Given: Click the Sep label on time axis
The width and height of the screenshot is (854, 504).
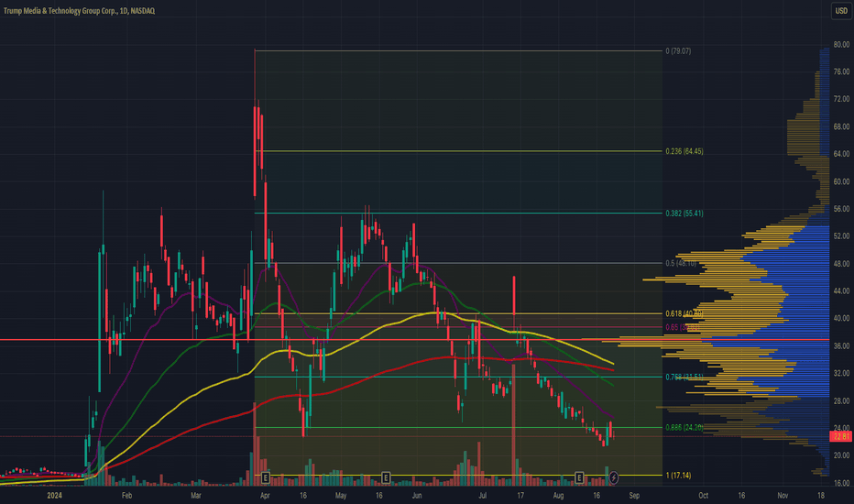Looking at the screenshot, I should [634, 496].
